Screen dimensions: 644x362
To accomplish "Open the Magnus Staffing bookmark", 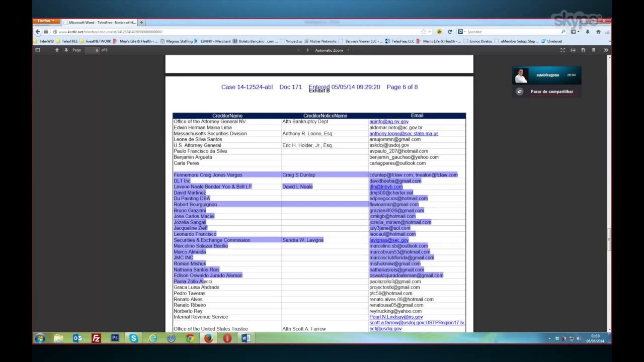I will (x=176, y=41).
